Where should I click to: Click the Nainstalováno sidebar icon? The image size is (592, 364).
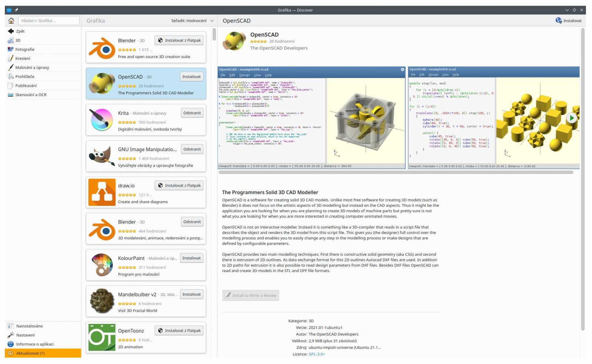pos(11,326)
